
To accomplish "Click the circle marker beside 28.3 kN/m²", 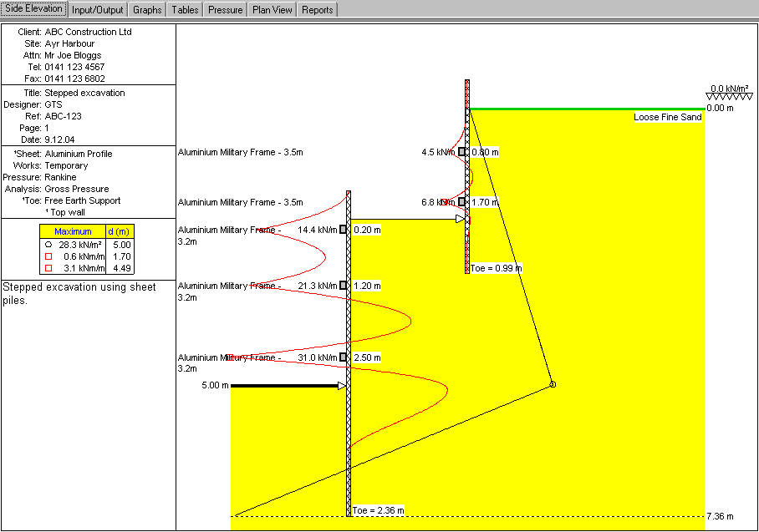I will (48, 245).
